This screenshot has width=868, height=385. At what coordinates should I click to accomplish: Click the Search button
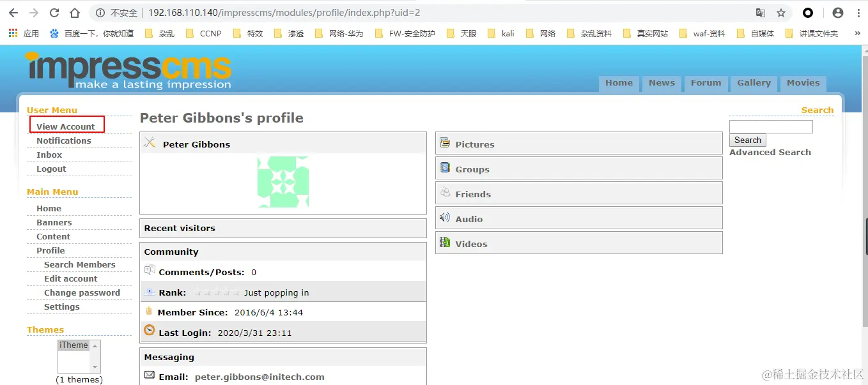click(747, 140)
